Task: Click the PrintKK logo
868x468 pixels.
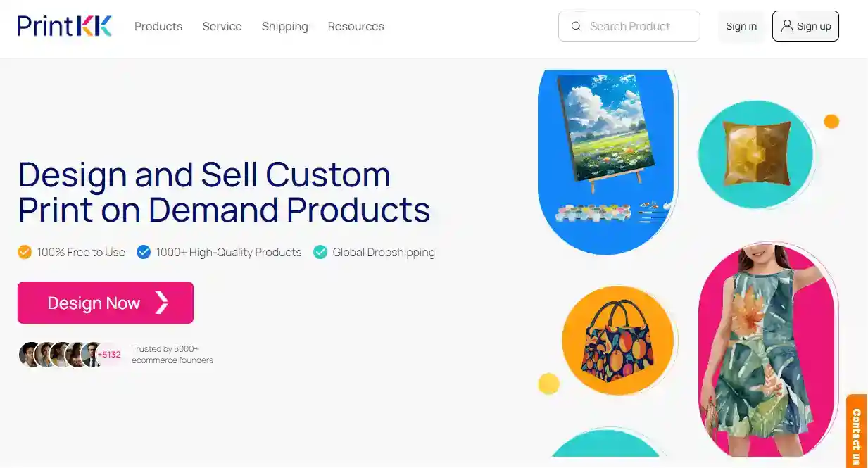Action: pyautogui.click(x=65, y=26)
